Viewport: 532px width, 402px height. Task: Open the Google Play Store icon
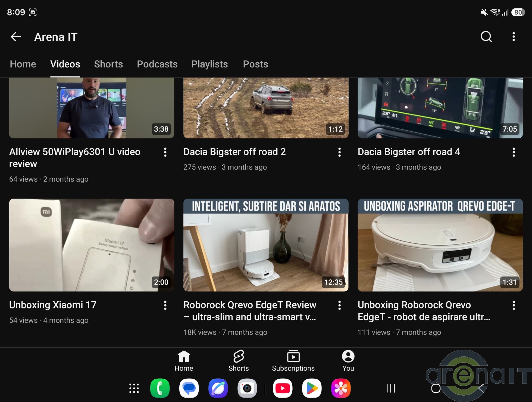[x=312, y=388]
